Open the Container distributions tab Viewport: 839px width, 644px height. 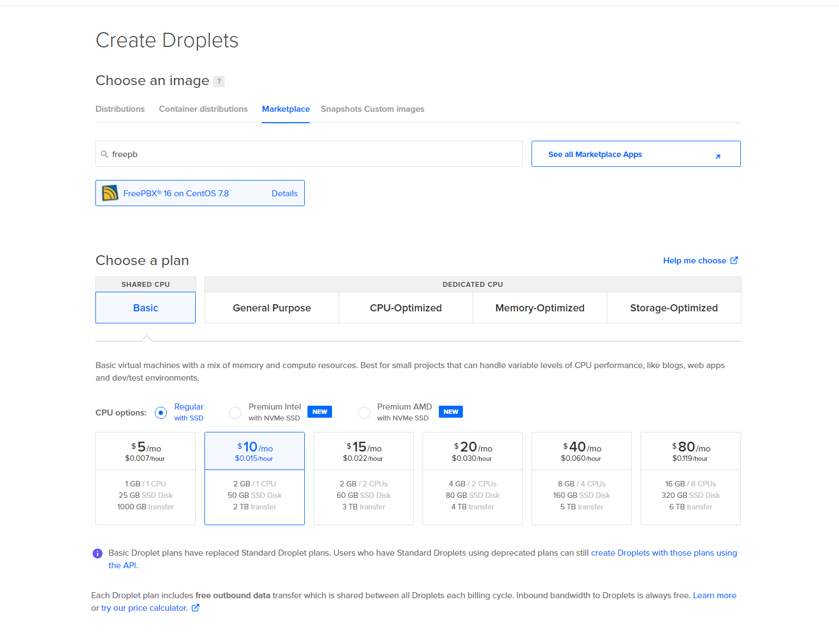click(x=203, y=109)
